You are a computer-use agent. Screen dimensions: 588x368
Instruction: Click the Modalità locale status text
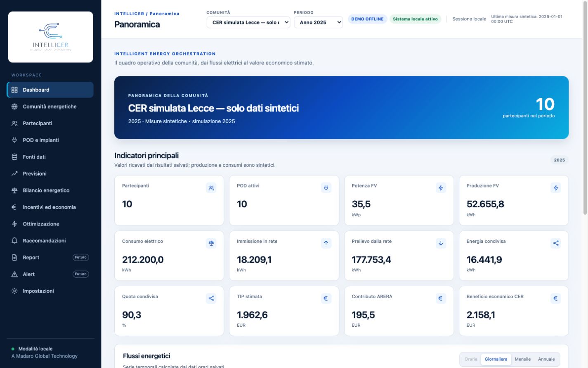(x=35, y=349)
